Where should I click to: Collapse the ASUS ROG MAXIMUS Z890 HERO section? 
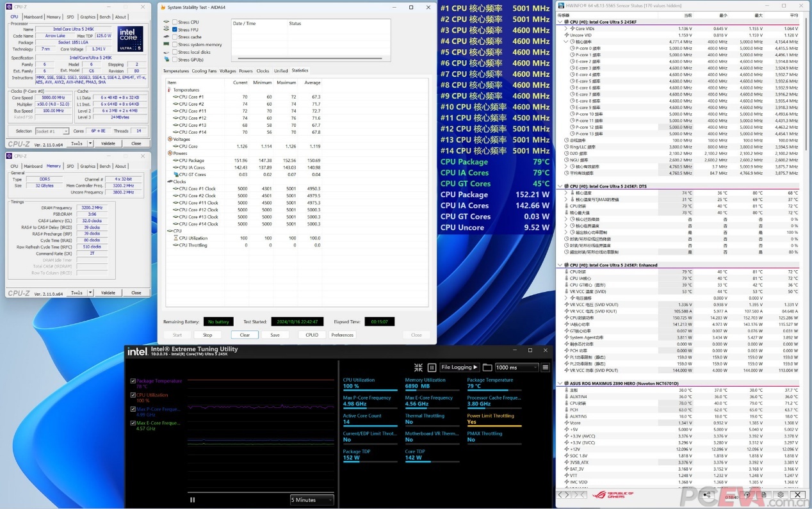point(559,384)
